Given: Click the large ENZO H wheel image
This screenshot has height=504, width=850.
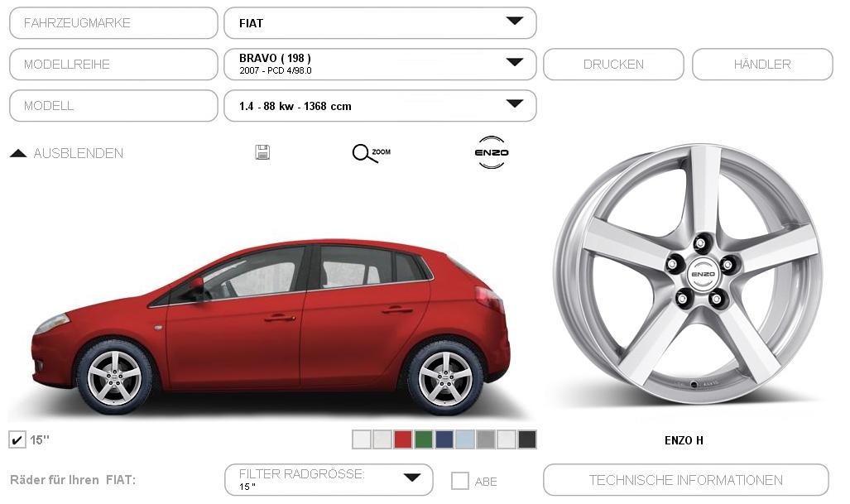Looking at the screenshot, I should (689, 274).
